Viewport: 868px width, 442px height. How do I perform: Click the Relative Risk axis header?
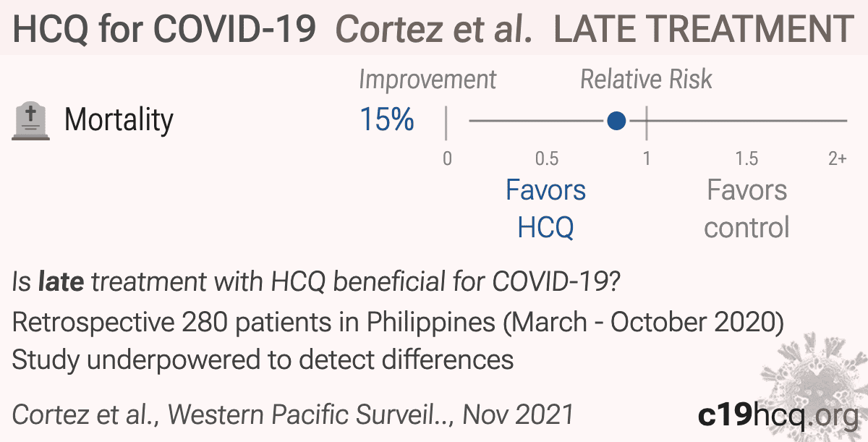[646, 80]
